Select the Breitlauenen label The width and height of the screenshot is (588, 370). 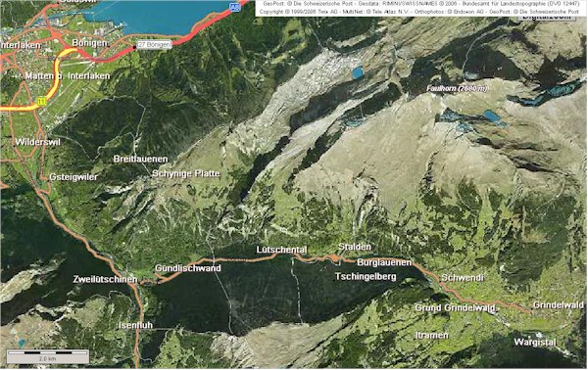click(x=140, y=160)
